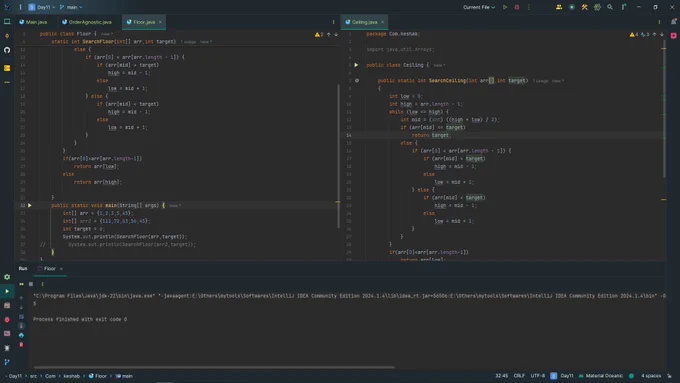Open the pink plugin icon on right sidebar
Screen dimensions: 680x383
tap(673, 36)
